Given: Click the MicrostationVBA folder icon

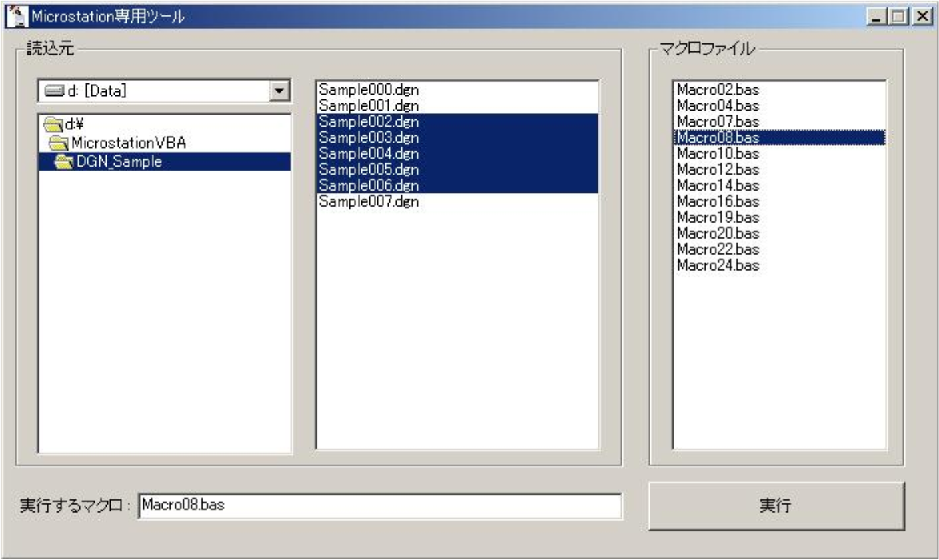Looking at the screenshot, I should point(60,143).
